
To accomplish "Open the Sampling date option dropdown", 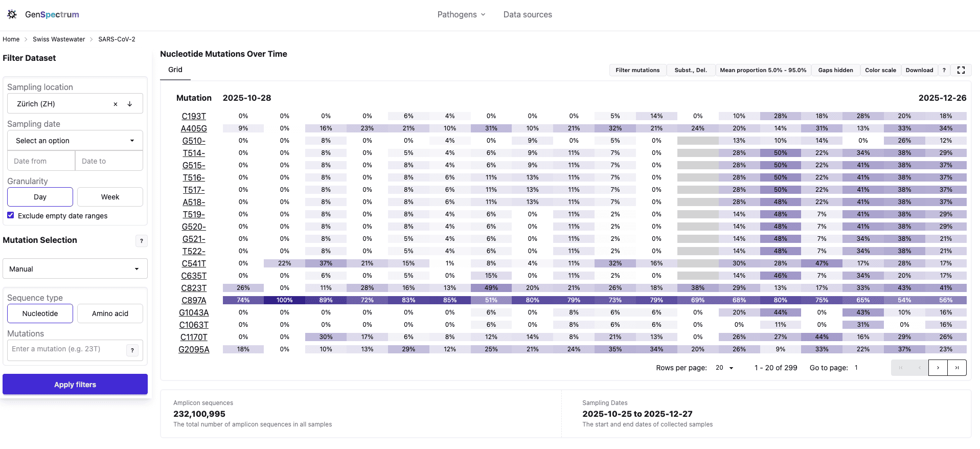I will tap(75, 141).
